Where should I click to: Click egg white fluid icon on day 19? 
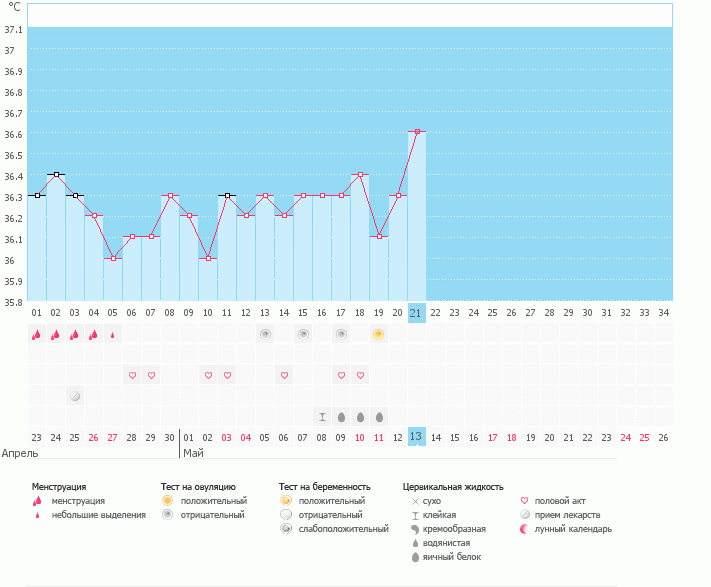tap(380, 417)
